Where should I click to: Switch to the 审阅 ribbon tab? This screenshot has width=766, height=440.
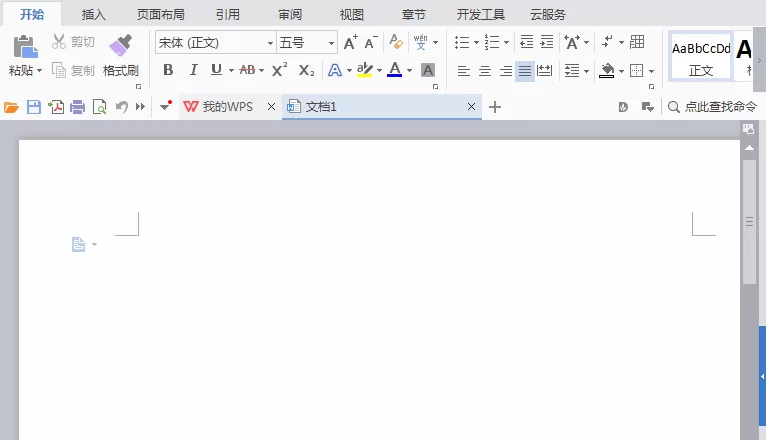pos(290,15)
